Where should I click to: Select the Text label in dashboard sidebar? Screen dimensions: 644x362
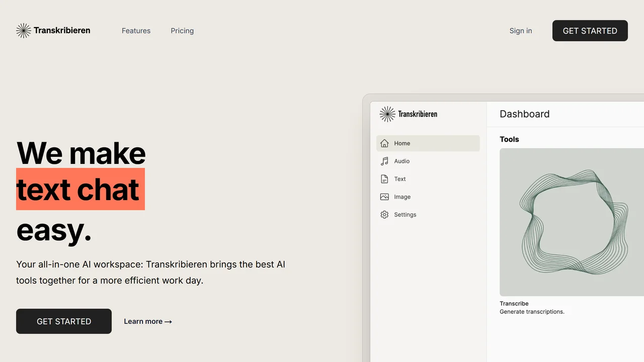point(400,179)
